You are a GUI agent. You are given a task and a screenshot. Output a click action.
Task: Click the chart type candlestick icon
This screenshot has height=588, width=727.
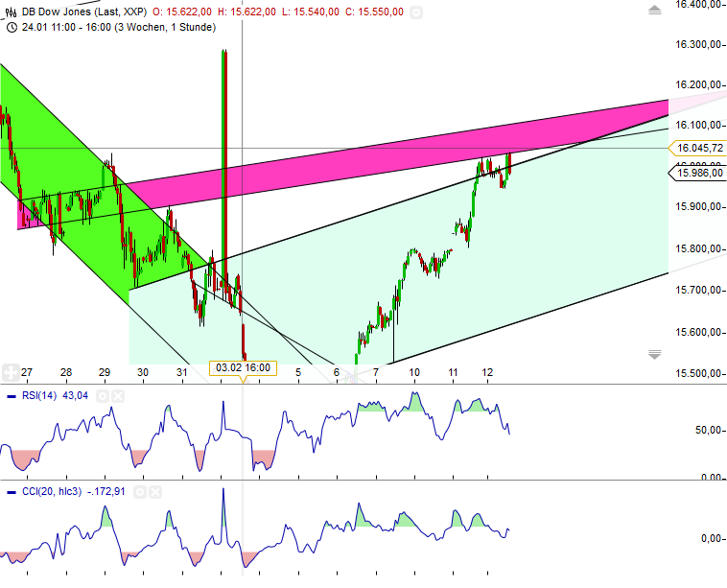[12, 12]
